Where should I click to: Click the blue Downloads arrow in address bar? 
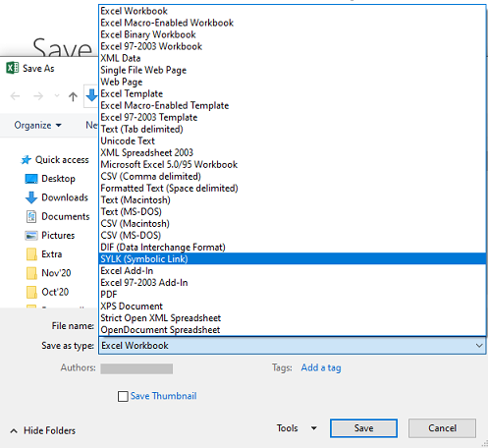92,95
